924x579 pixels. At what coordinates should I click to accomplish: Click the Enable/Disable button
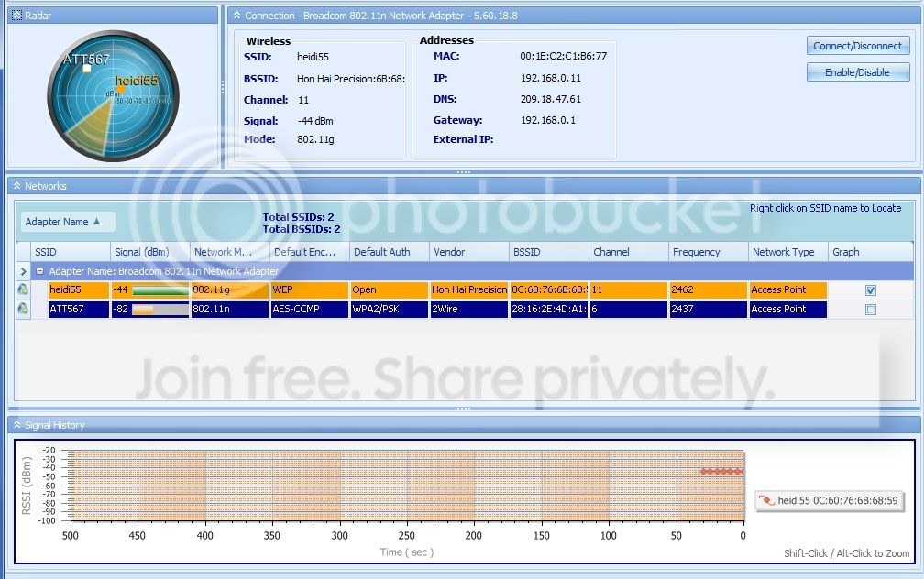857,72
